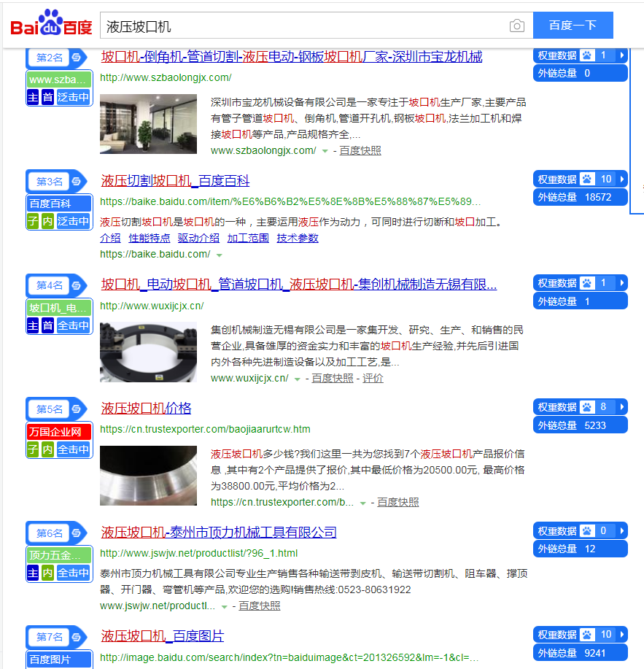Image resolution: width=644 pixels, height=669 pixels.
Task: Click the 外链总量 18572 badge
Action: pyautogui.click(x=581, y=198)
